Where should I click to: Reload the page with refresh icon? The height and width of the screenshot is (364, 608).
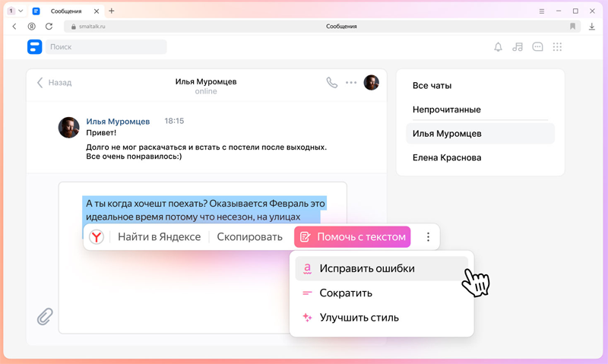tap(49, 27)
